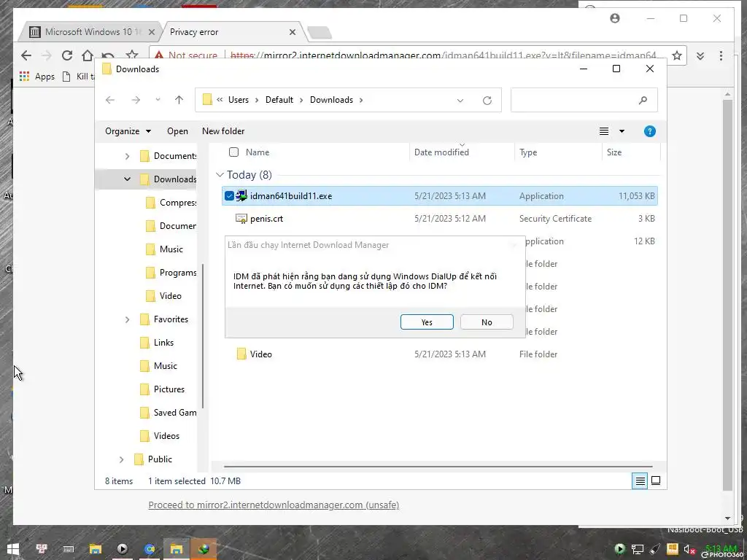Click Open in the Explorer command bar
The image size is (747, 560).
(x=177, y=131)
